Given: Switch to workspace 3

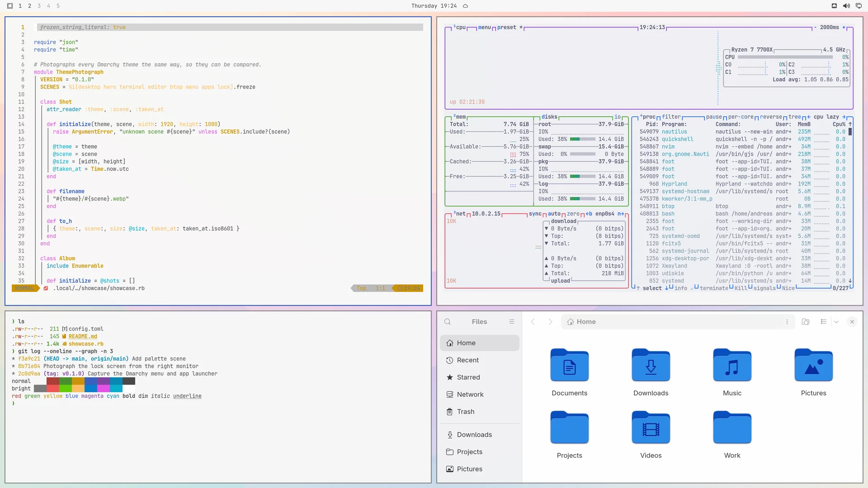Looking at the screenshot, I should [39, 6].
